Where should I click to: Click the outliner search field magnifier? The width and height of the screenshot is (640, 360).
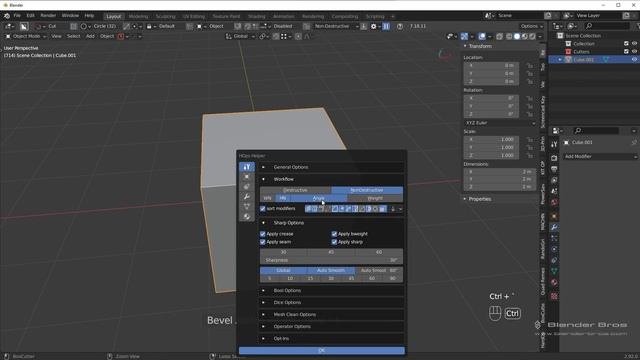588,26
